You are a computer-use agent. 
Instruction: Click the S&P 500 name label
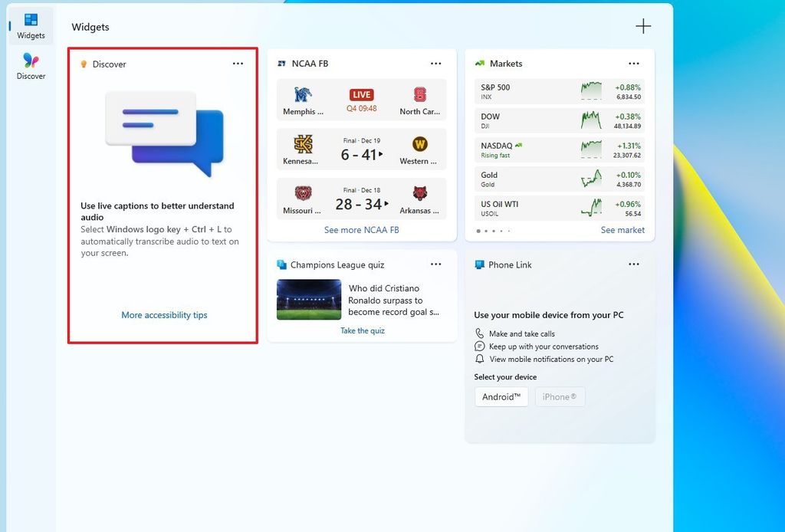coord(495,87)
